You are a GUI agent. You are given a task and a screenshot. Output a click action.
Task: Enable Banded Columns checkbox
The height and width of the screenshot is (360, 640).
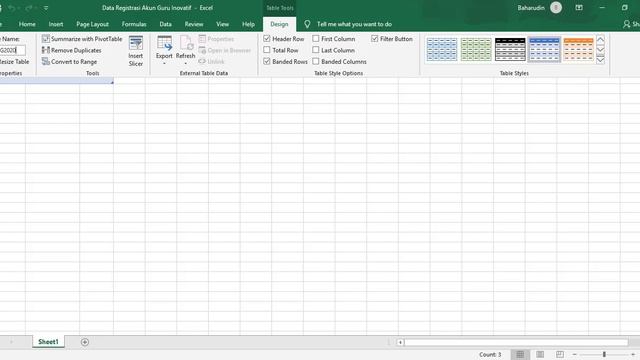click(316, 61)
